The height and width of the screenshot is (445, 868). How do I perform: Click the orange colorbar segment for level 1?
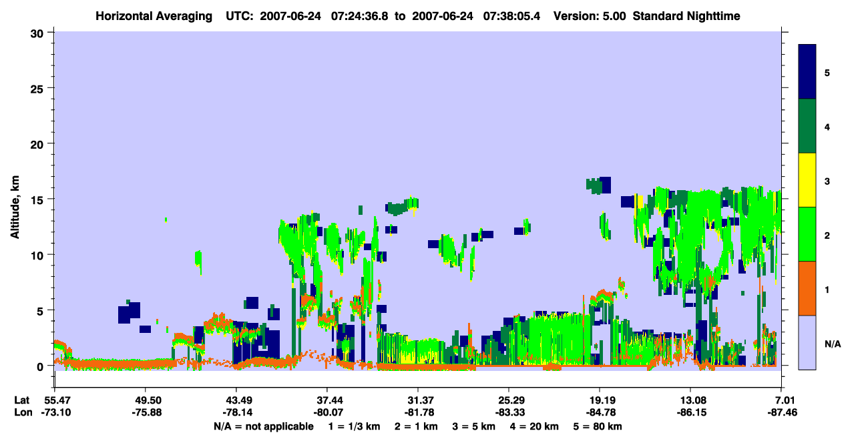[x=807, y=288]
